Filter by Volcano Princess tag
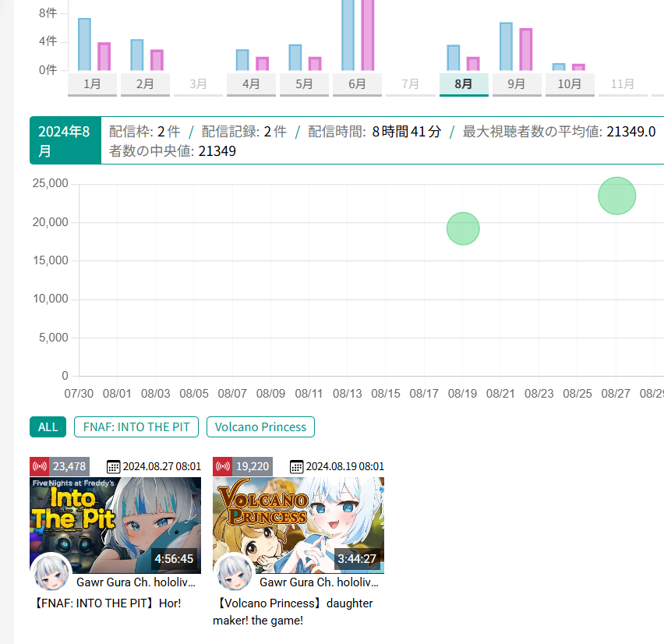The width and height of the screenshot is (664, 644). coord(260,426)
